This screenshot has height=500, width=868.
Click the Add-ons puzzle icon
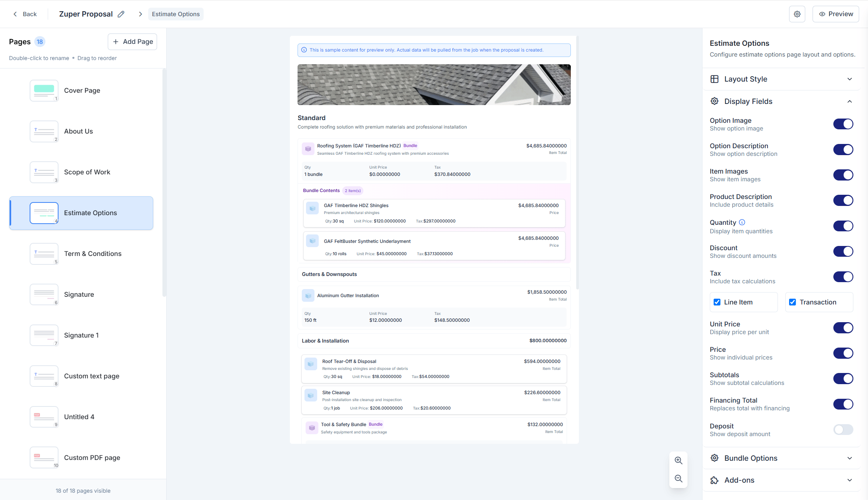[714, 480]
